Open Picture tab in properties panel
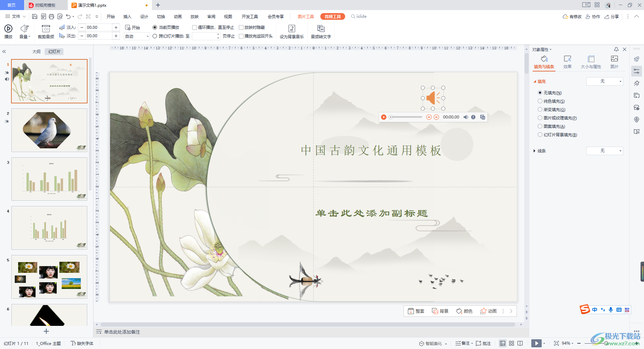The image size is (644, 349). 614,62
